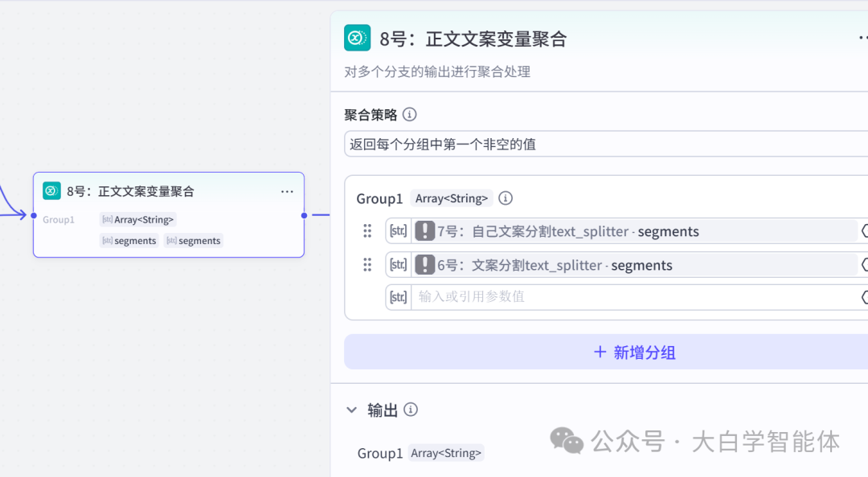Click the description 对多个分支的输出进行聚合处理
The width and height of the screenshot is (868, 477).
[437, 72]
